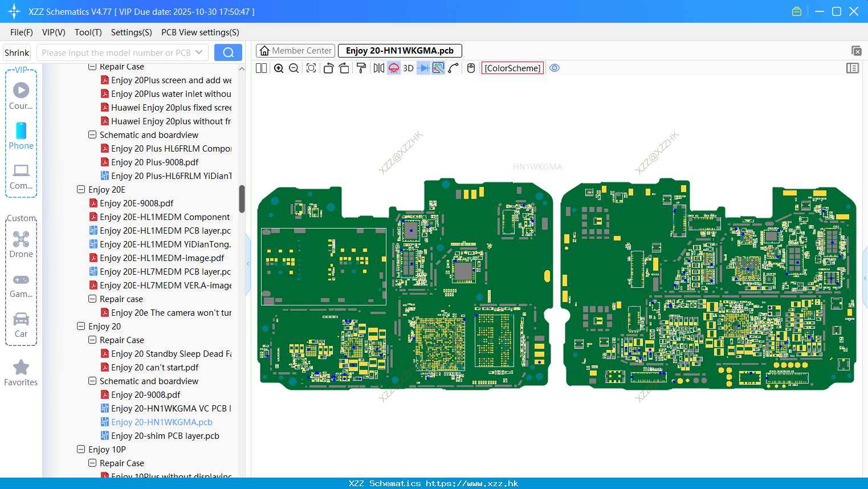Click the file tree vertical scrollbar
The height and width of the screenshot is (489, 868).
pos(242,199)
